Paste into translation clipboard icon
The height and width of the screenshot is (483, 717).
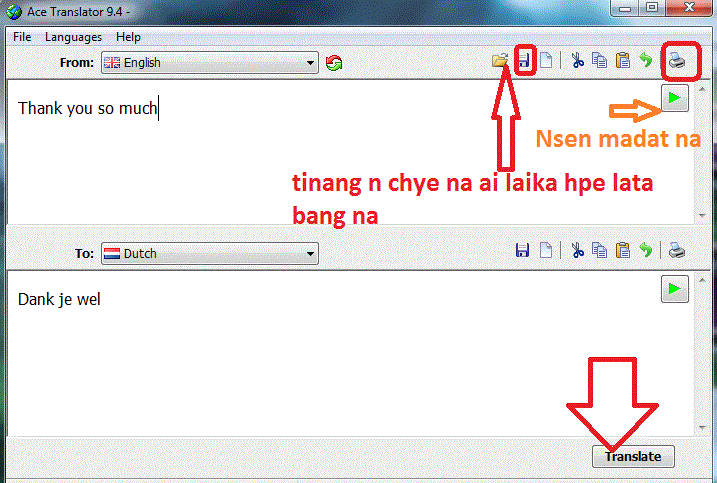pyautogui.click(x=623, y=251)
